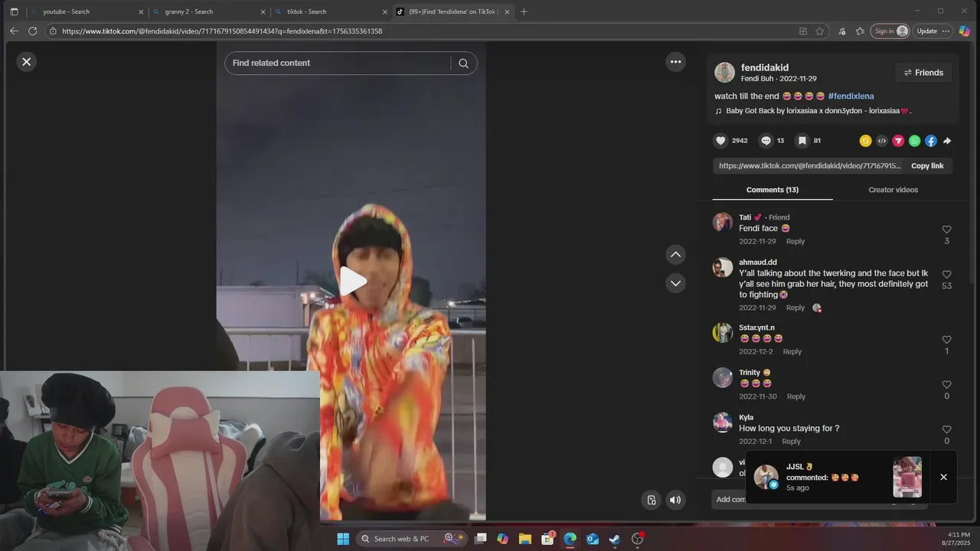Open Copilot in the browser toolbar

965,31
